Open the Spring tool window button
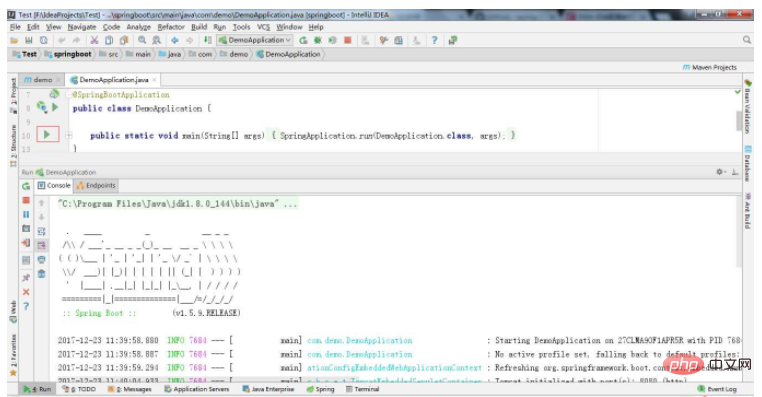This screenshot has height=397, width=762. (321, 389)
